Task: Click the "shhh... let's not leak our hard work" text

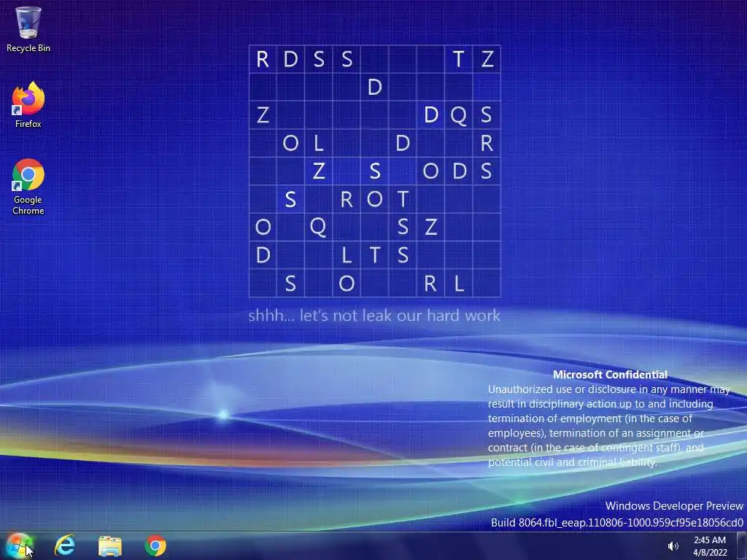Action: [x=374, y=315]
